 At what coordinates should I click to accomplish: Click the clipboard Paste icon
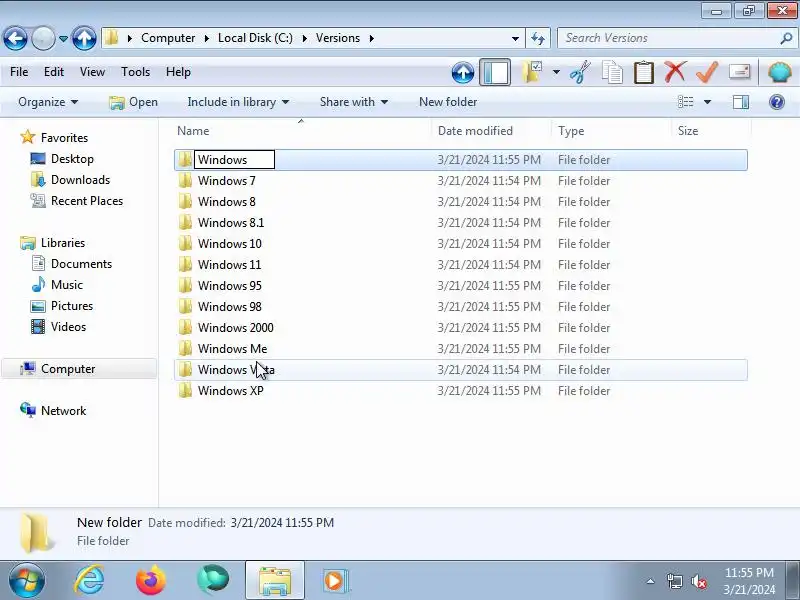(644, 72)
